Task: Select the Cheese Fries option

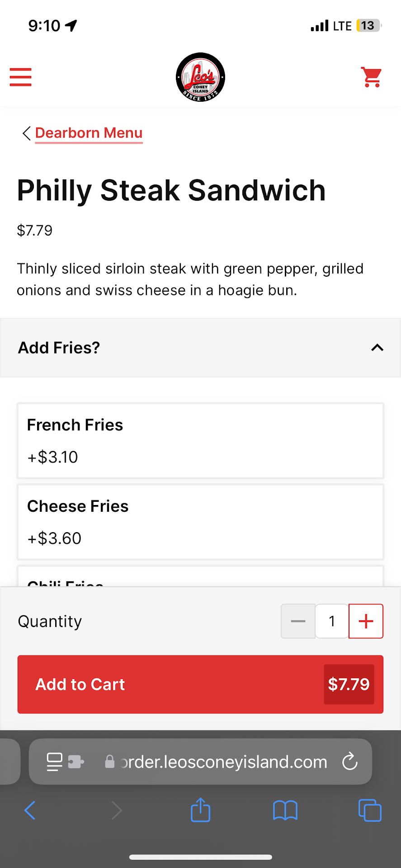Action: [x=200, y=522]
